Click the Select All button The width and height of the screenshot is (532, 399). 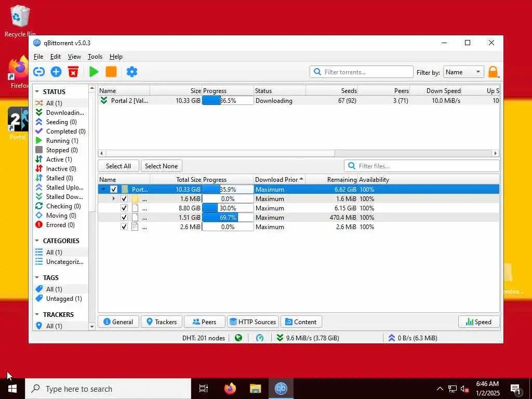click(x=118, y=166)
